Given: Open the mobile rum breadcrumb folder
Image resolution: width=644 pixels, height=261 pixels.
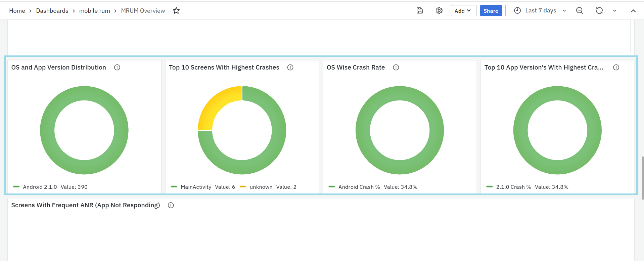Looking at the screenshot, I should (94, 11).
